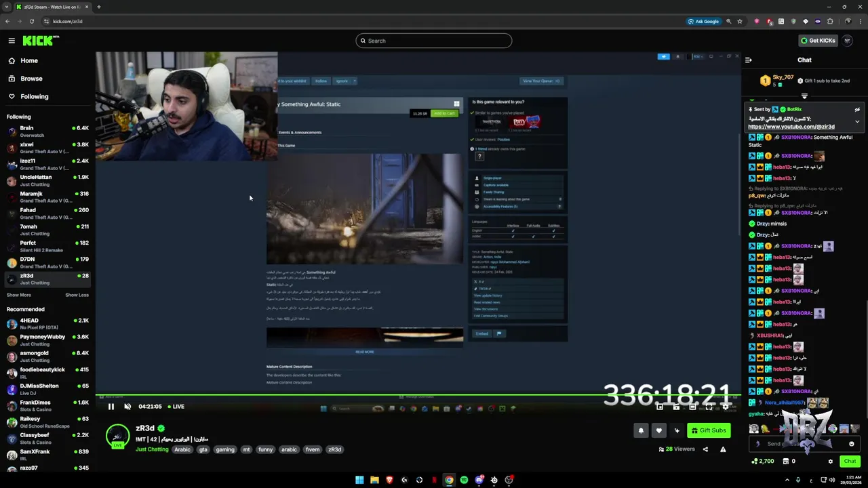Focus the Kick search box
Screen dimensions: 868x488
click(x=433, y=41)
